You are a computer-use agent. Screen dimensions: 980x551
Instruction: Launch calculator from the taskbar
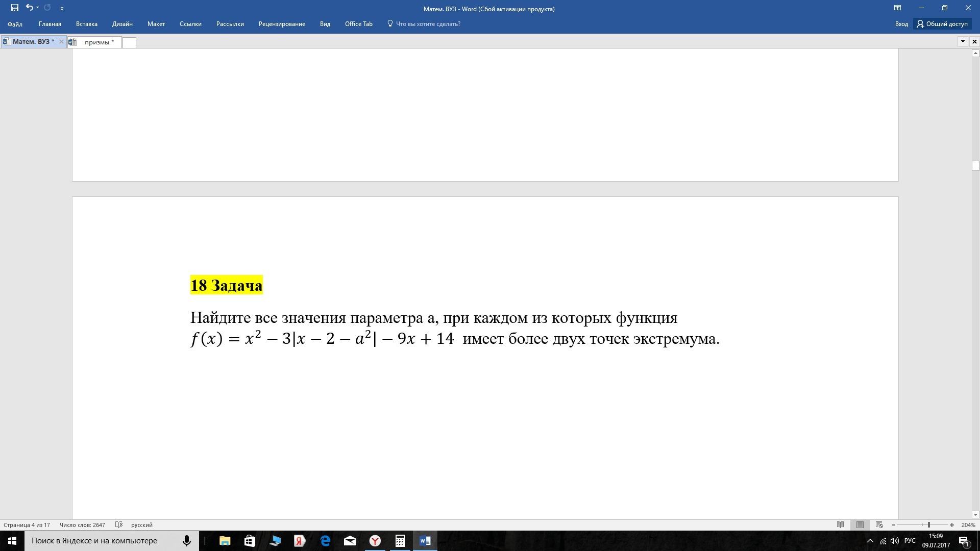[x=400, y=541]
